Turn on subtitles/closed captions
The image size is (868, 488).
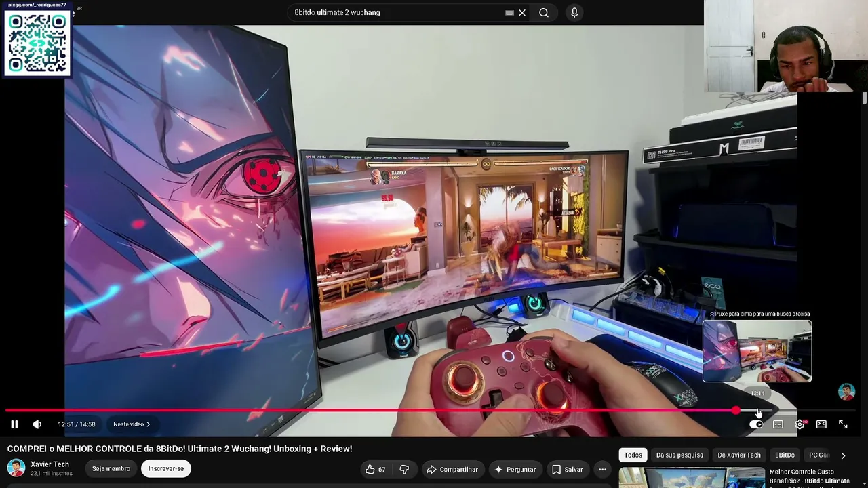778,424
